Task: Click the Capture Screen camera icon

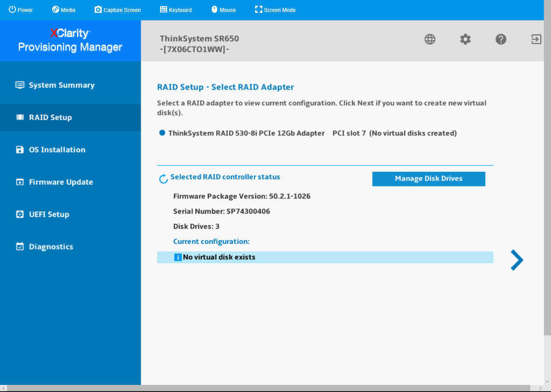Action: pyautogui.click(x=98, y=9)
